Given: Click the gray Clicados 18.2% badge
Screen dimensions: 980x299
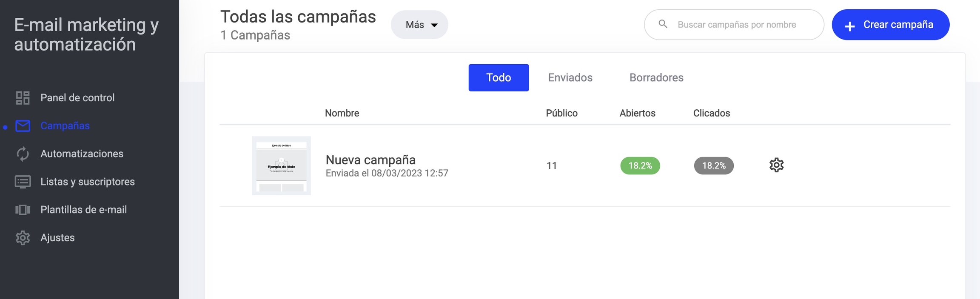Looking at the screenshot, I should (x=714, y=165).
